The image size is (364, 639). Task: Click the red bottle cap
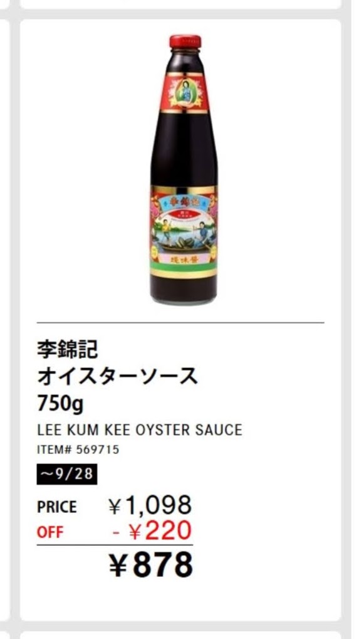pos(185,41)
